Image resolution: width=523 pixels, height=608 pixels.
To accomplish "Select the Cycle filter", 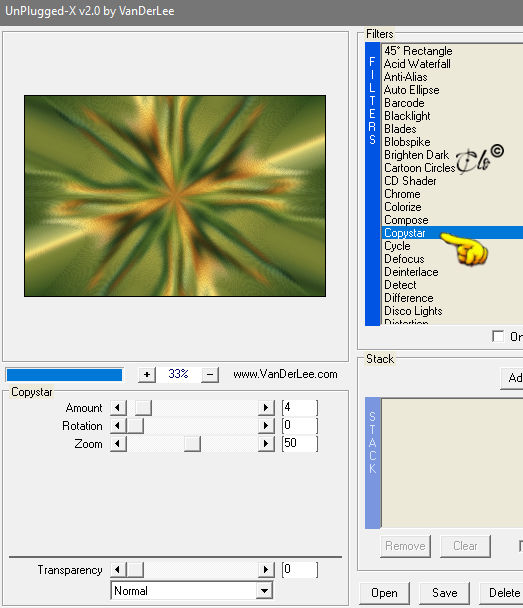I will tap(397, 246).
